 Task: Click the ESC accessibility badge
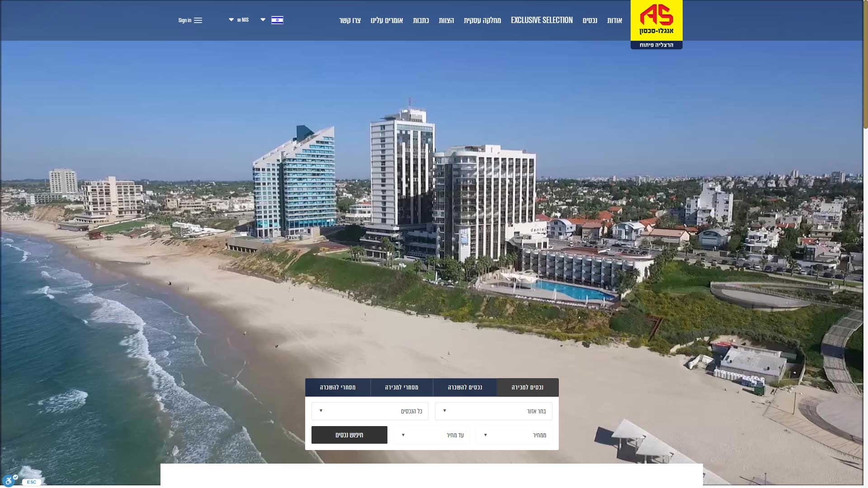click(x=31, y=482)
